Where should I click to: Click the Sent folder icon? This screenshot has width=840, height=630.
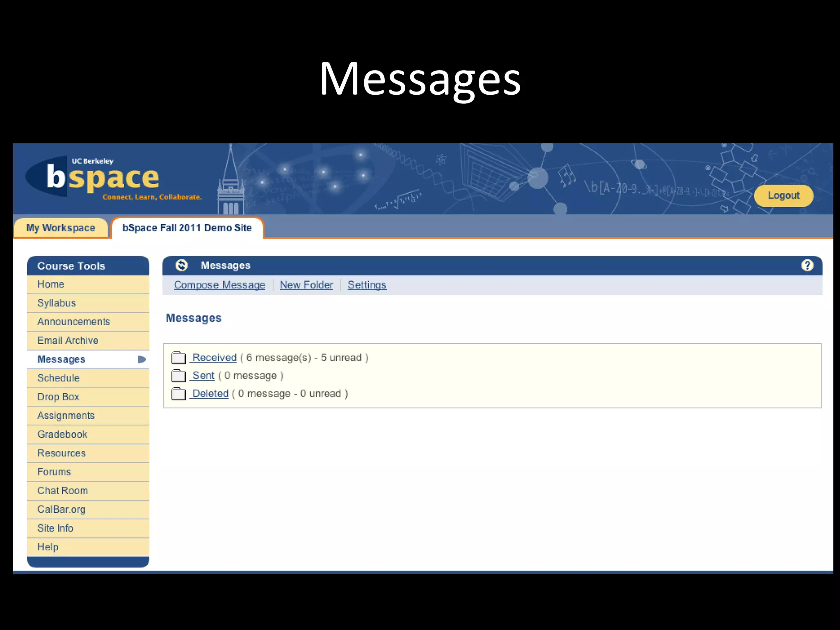click(x=178, y=376)
